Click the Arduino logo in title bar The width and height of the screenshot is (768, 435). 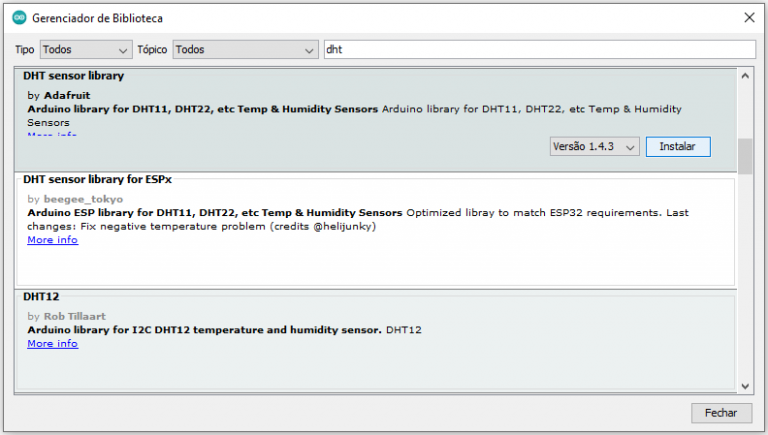18,18
